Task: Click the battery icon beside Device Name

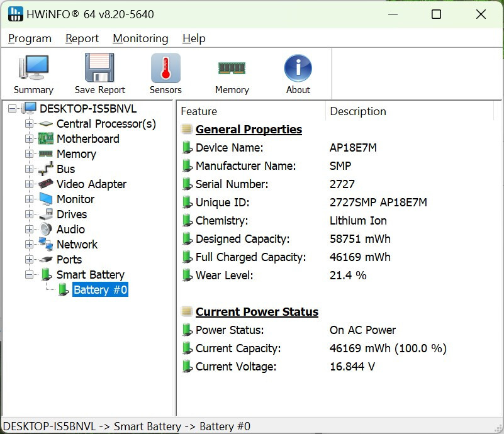Action: point(188,147)
